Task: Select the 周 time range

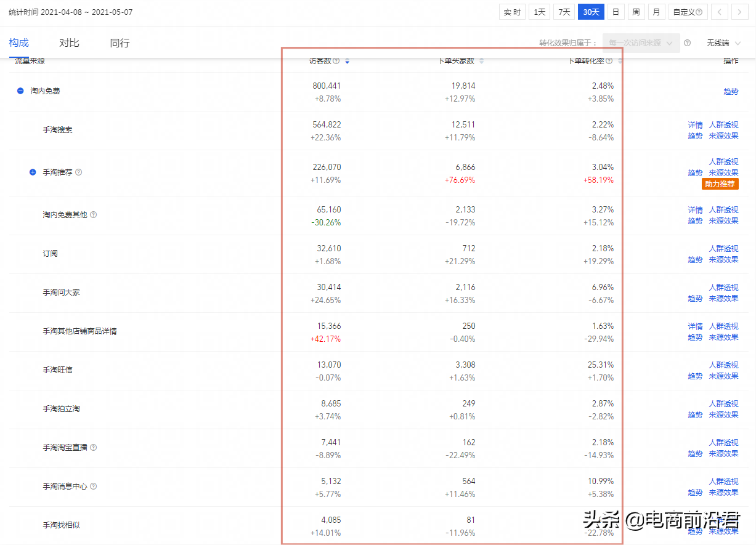Action: [636, 12]
